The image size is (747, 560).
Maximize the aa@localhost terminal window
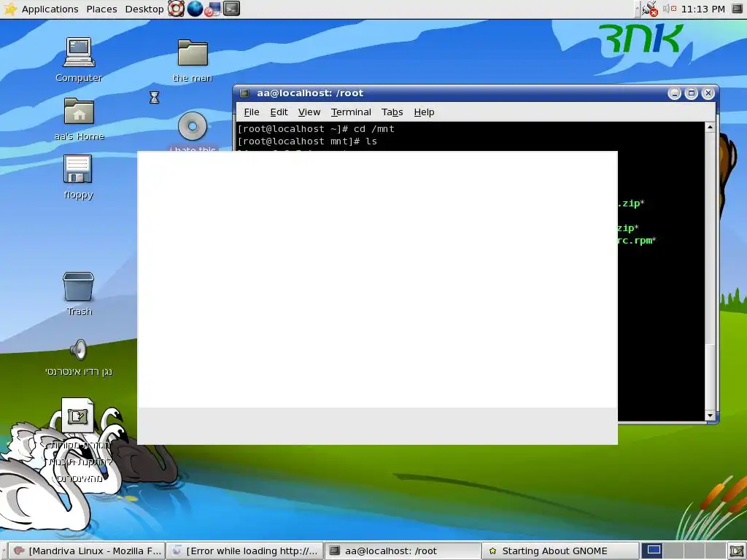click(692, 93)
